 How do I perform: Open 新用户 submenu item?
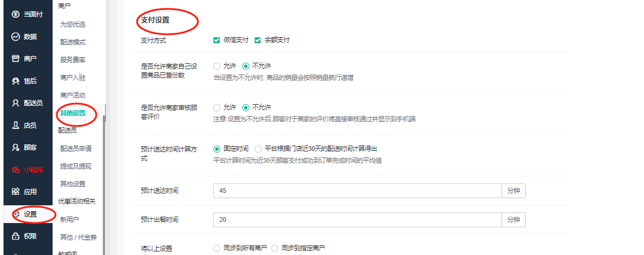[x=69, y=220]
